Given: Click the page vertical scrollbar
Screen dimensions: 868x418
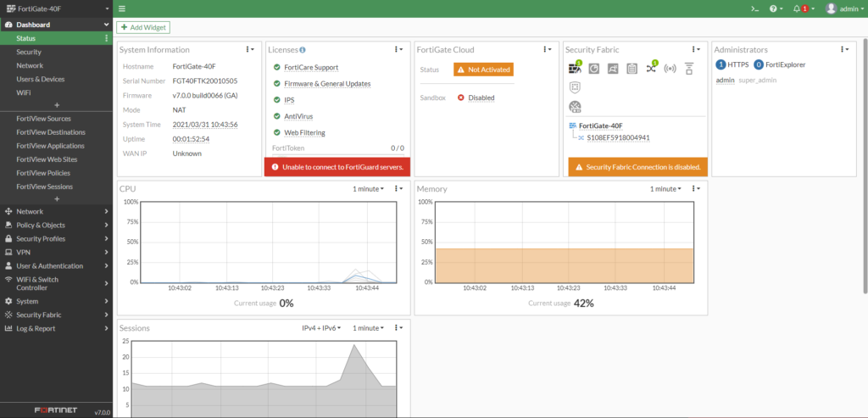Looking at the screenshot, I should (865, 166).
